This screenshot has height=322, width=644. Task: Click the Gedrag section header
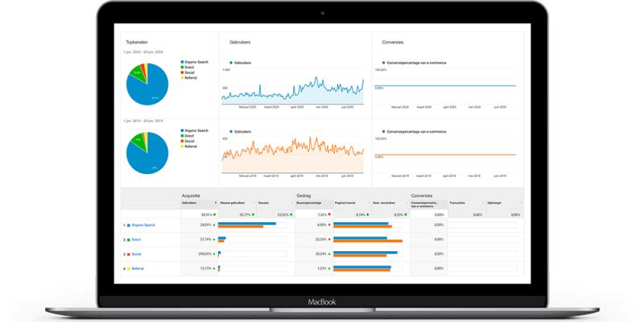[x=303, y=196]
